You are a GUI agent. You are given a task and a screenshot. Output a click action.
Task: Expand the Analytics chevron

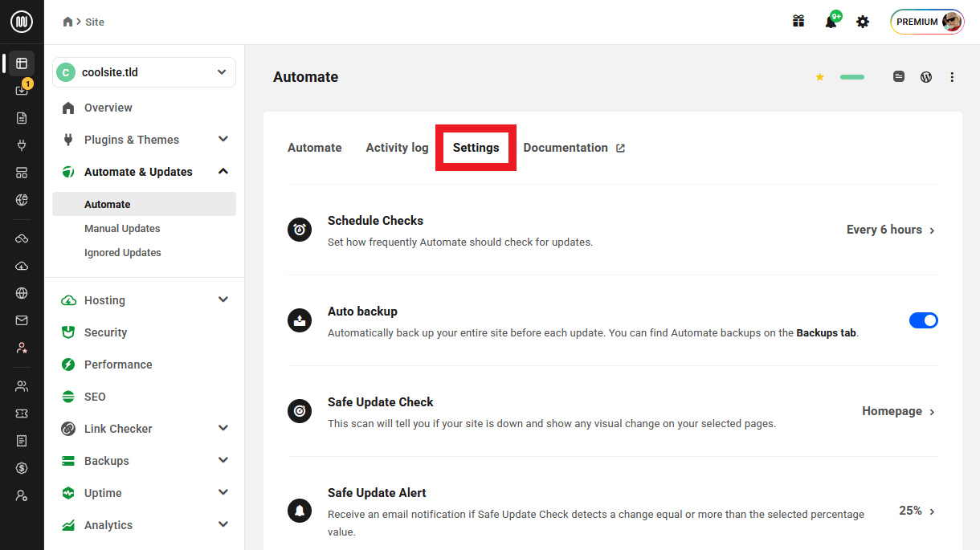coord(223,524)
